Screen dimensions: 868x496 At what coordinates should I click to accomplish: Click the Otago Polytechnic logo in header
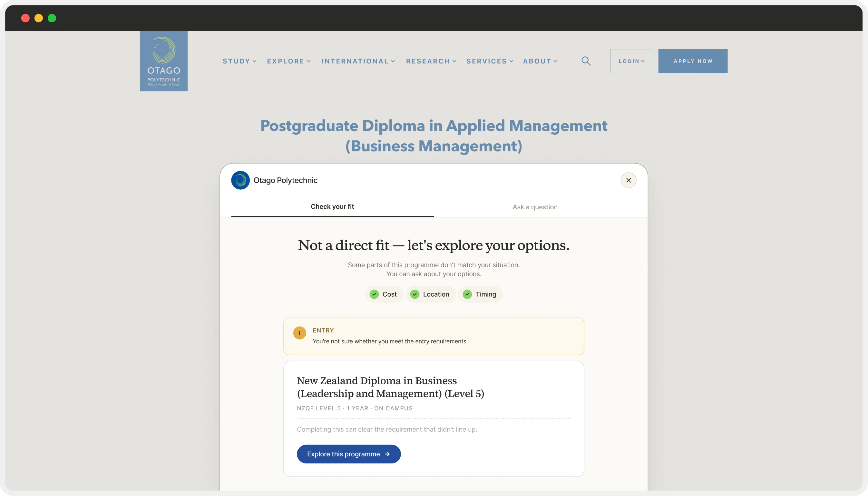click(x=164, y=61)
